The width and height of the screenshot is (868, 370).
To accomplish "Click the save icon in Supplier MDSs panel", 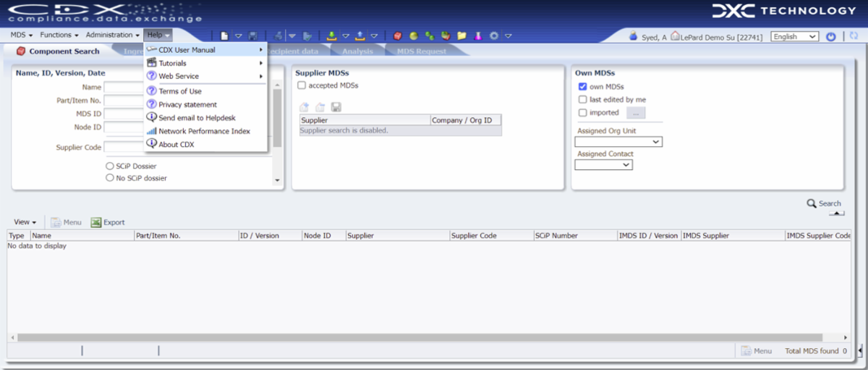I will [336, 106].
